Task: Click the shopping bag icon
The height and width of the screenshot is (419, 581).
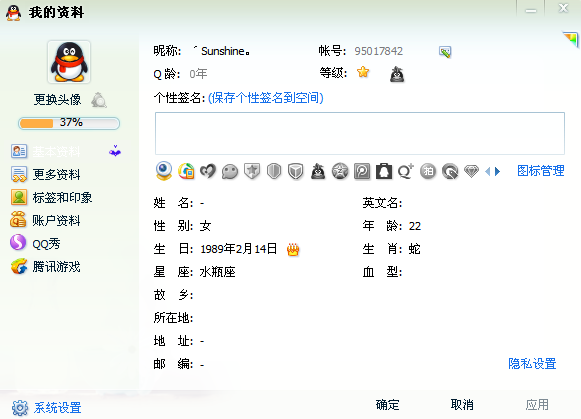Action: point(384,171)
